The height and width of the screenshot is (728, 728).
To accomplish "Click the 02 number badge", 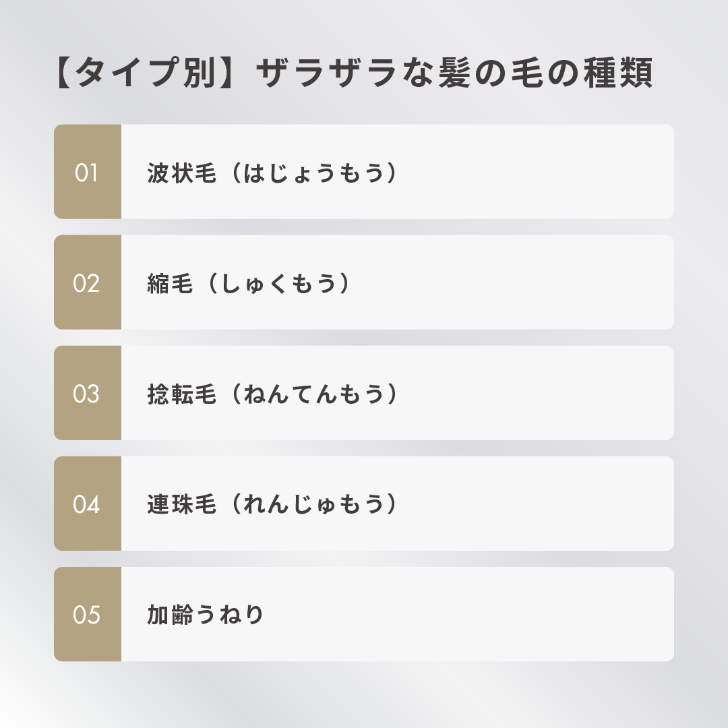I will 87,282.
